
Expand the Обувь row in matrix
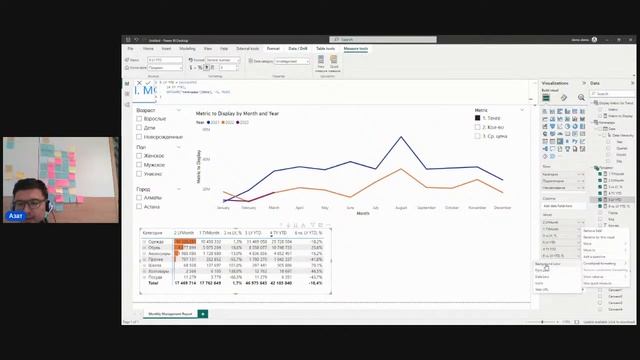[144, 247]
